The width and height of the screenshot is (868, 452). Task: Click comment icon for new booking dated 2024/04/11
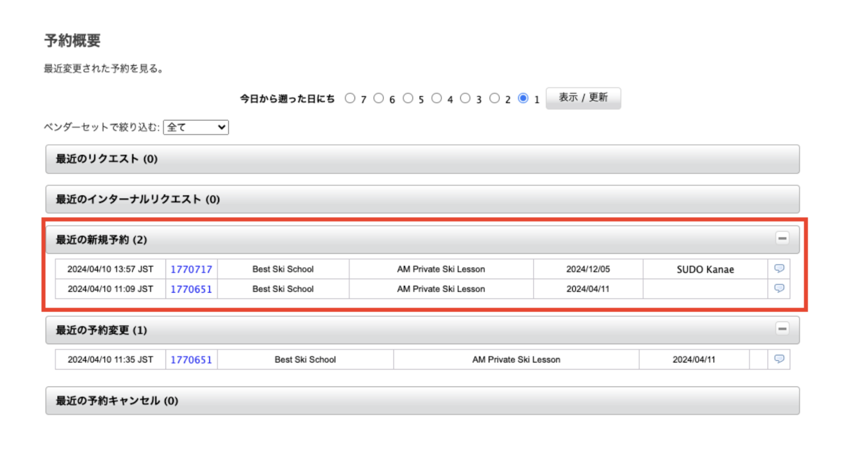click(779, 288)
